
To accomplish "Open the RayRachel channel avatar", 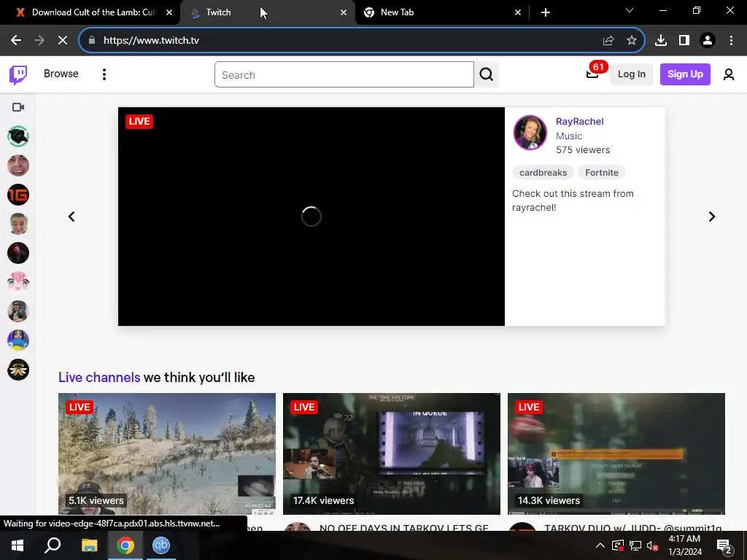I will click(530, 133).
